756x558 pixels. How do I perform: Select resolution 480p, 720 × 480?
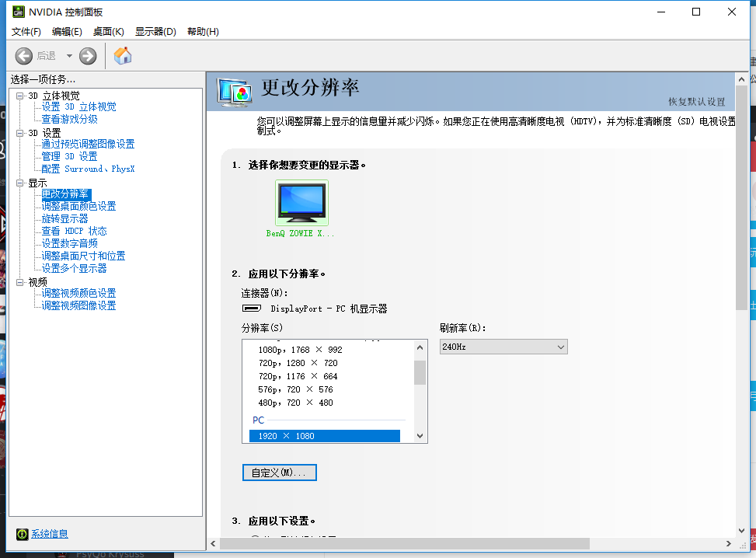pyautogui.click(x=295, y=403)
